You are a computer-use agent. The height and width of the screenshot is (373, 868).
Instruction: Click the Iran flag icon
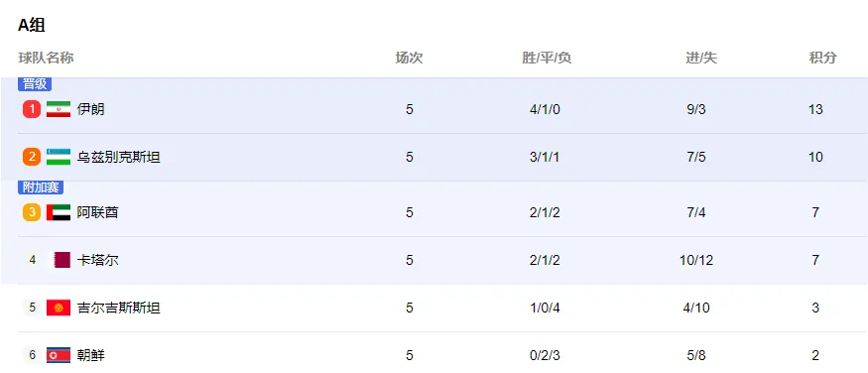pyautogui.click(x=59, y=109)
